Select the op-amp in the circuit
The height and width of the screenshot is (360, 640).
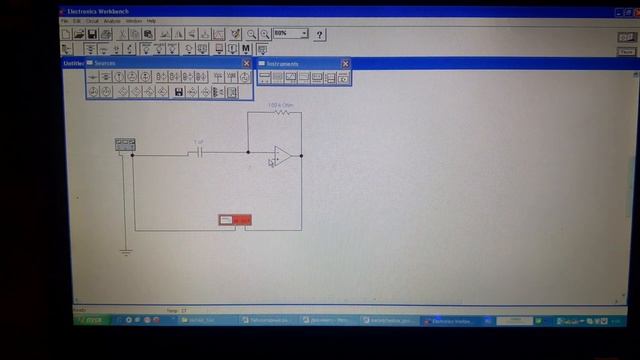pyautogui.click(x=282, y=156)
